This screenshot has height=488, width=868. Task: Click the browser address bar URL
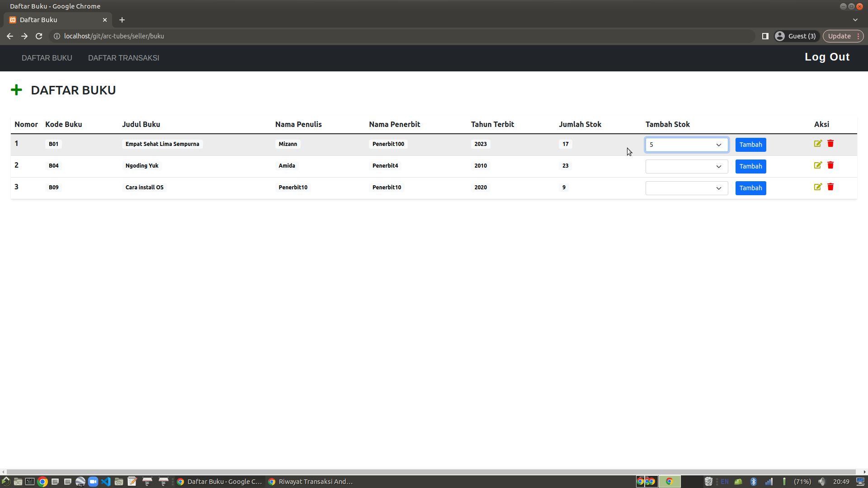click(114, 36)
